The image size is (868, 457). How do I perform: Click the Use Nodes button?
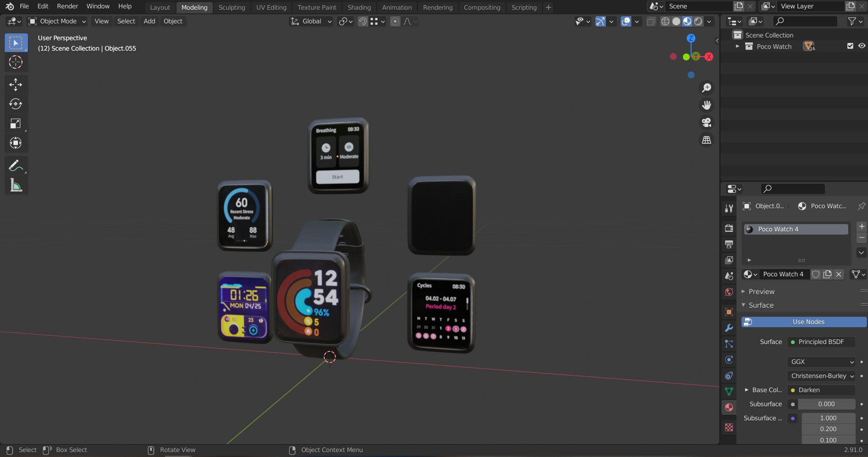[804, 322]
